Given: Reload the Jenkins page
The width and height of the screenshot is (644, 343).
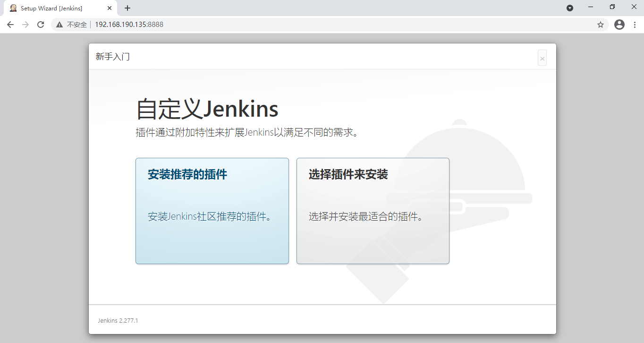Looking at the screenshot, I should pyautogui.click(x=41, y=25).
